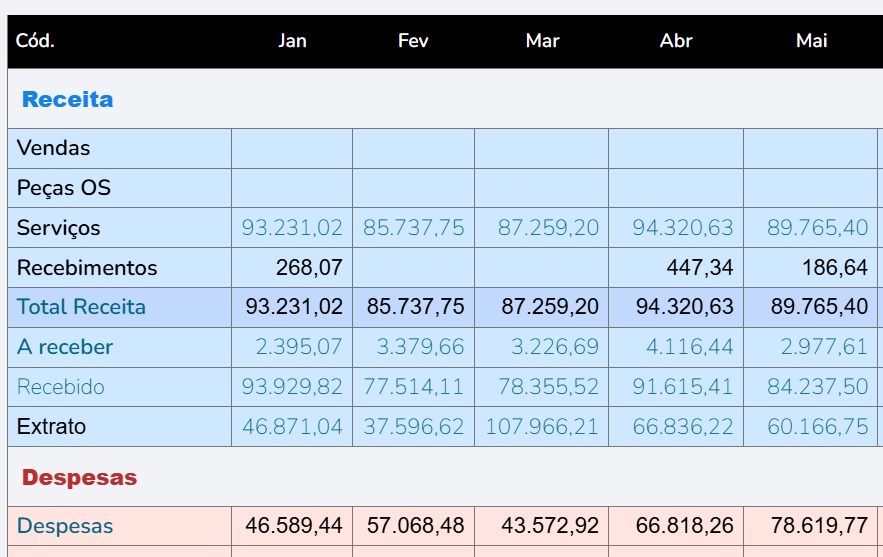Click the Mai column header
This screenshot has height=557, width=883.
pyautogui.click(x=811, y=41)
